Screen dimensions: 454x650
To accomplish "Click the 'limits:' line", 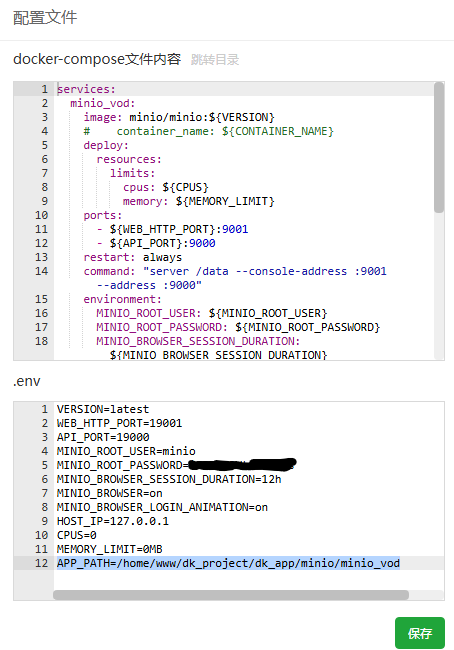I will [133, 173].
